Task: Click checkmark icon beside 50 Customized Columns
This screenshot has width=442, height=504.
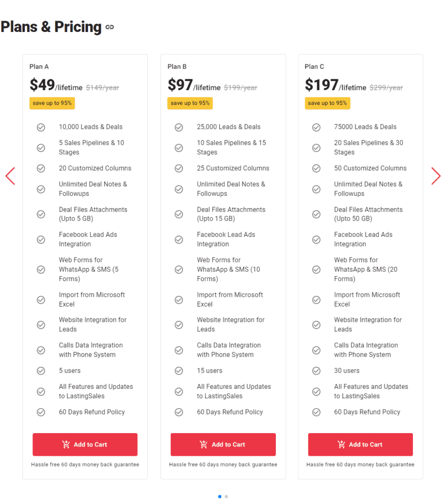Action: 316,169
